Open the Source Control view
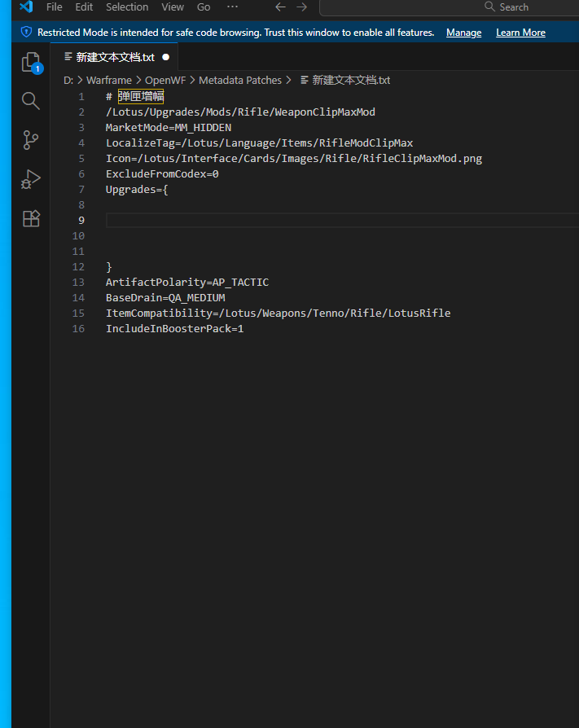The width and height of the screenshot is (579, 728). [x=30, y=140]
